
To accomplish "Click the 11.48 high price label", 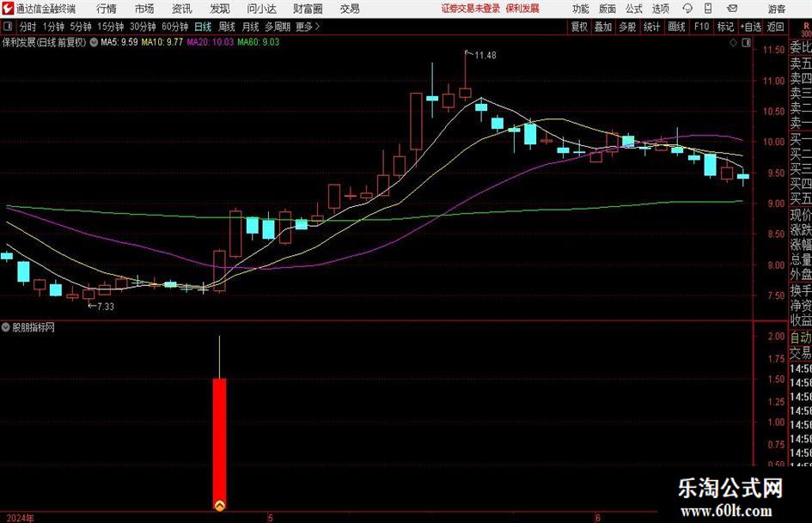I will pyautogui.click(x=485, y=56).
